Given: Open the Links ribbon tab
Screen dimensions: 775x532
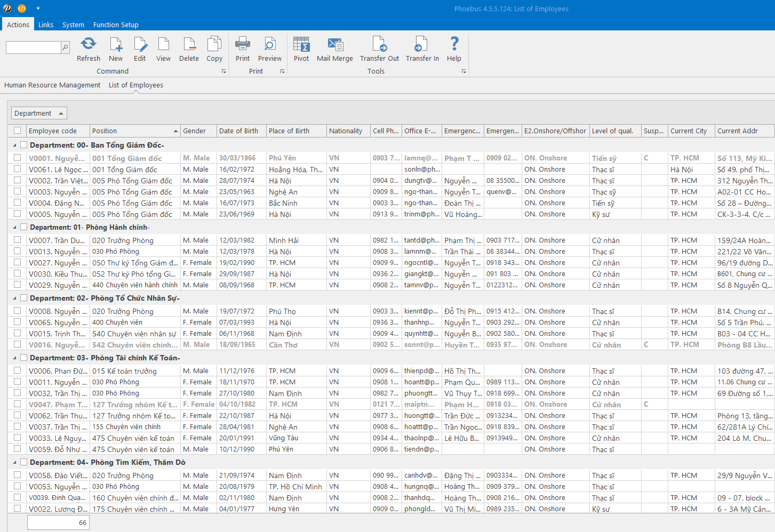Looking at the screenshot, I should tap(46, 25).
